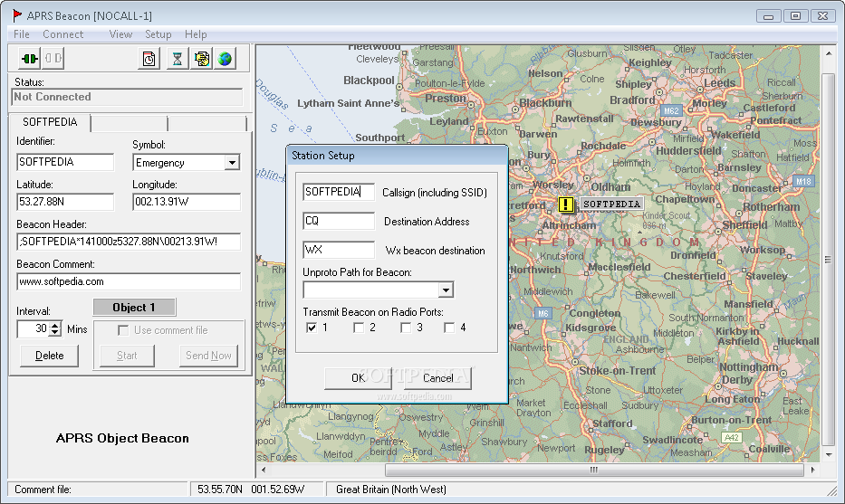The width and height of the screenshot is (845, 504).
Task: Click the Station Setup dialog title bar
Action: [398, 156]
